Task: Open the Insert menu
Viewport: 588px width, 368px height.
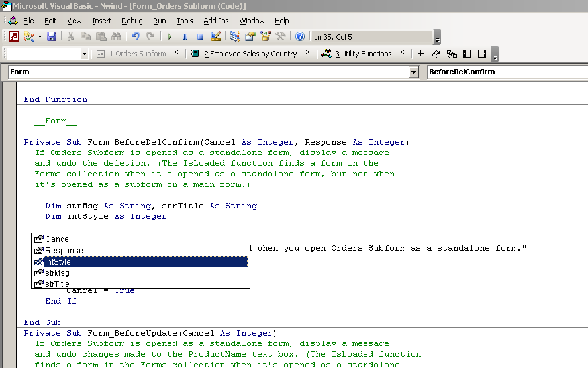Action: (x=101, y=21)
